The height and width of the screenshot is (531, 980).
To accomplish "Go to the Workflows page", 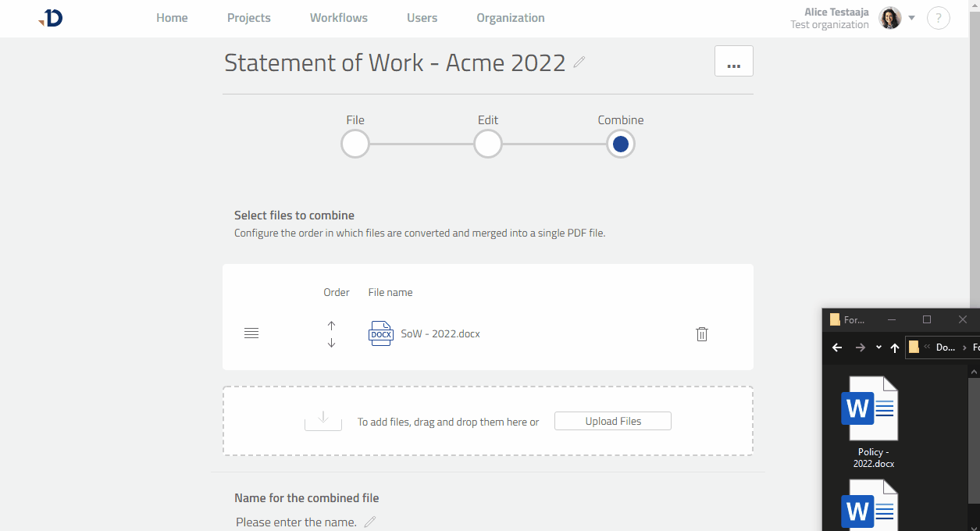I will coord(338,18).
